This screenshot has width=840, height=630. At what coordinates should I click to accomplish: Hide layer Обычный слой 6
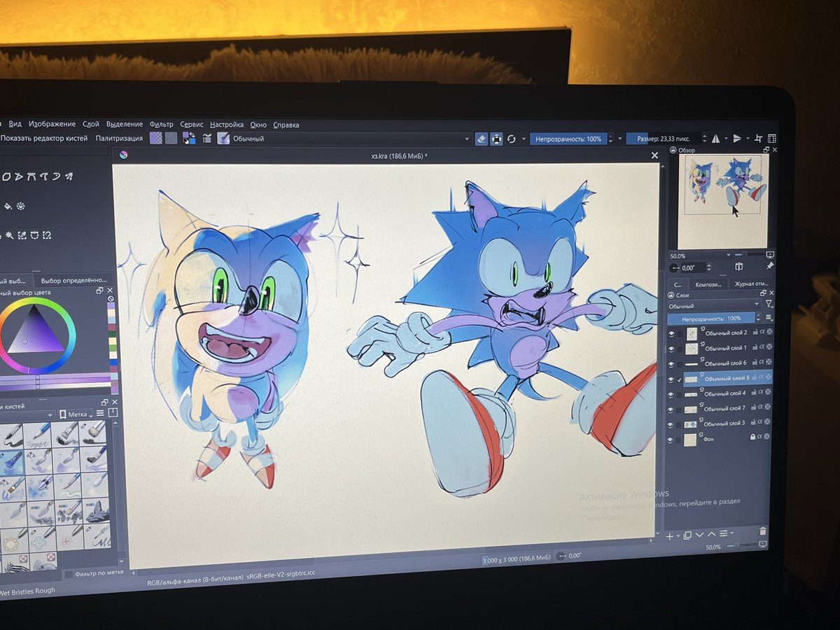672,363
